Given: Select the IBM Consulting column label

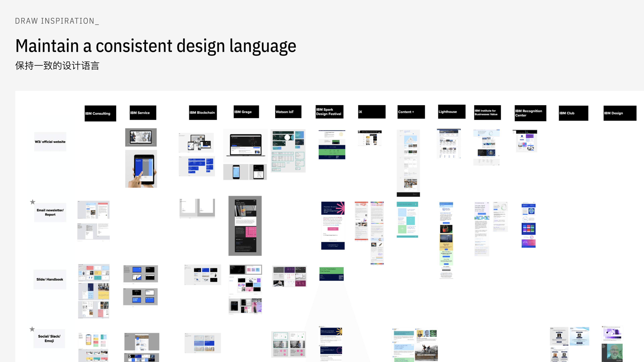Looking at the screenshot, I should point(100,113).
